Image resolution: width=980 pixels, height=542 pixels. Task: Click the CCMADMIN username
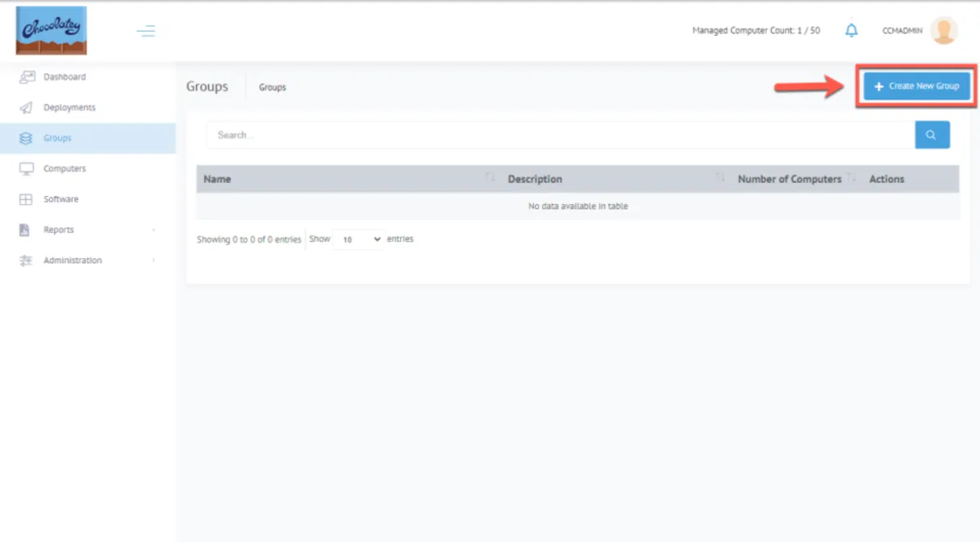[x=902, y=30]
